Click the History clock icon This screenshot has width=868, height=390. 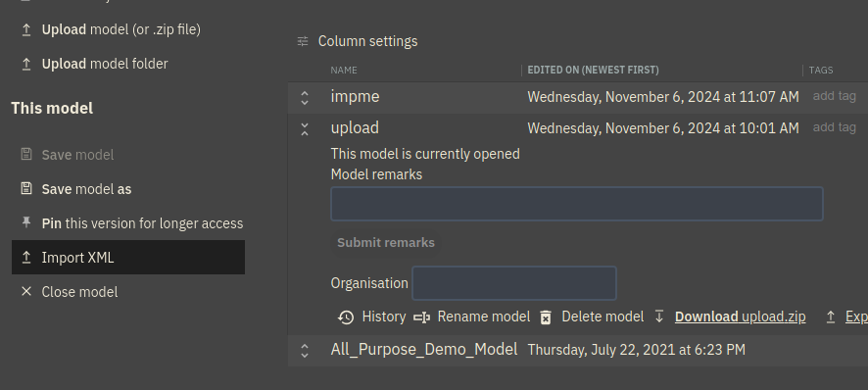(346, 317)
